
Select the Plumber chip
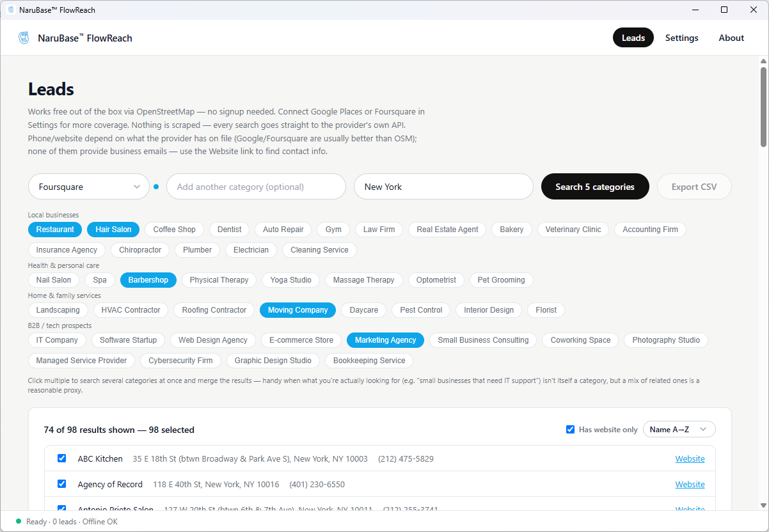(x=197, y=250)
